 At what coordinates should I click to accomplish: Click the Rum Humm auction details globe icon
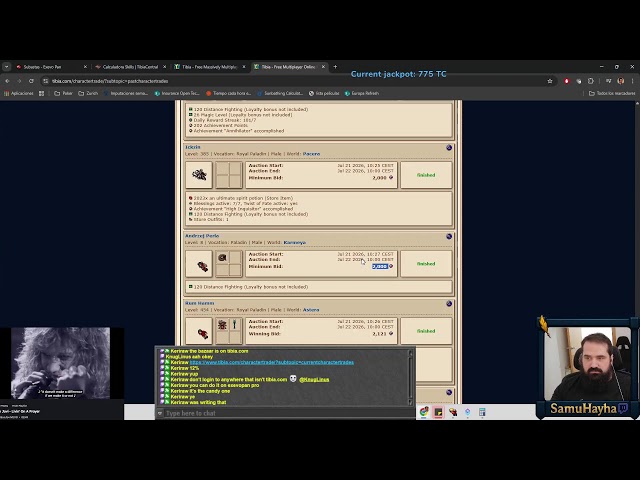(449, 304)
